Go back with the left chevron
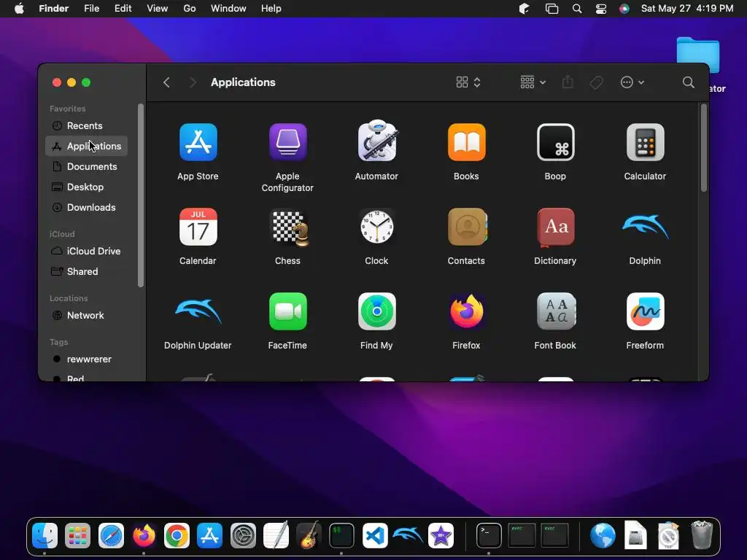This screenshot has height=560, width=747. [166, 82]
